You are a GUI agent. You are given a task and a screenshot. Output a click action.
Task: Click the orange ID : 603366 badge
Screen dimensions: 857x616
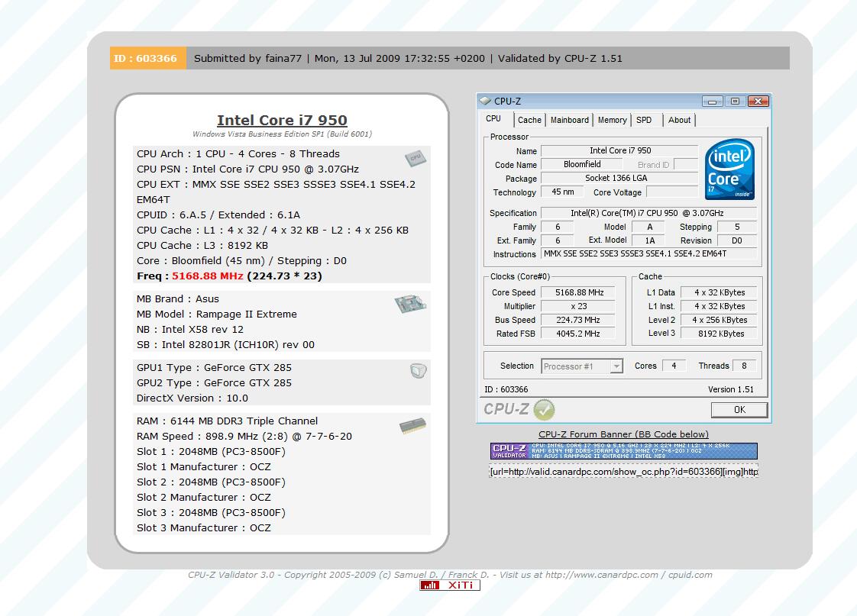pos(147,59)
